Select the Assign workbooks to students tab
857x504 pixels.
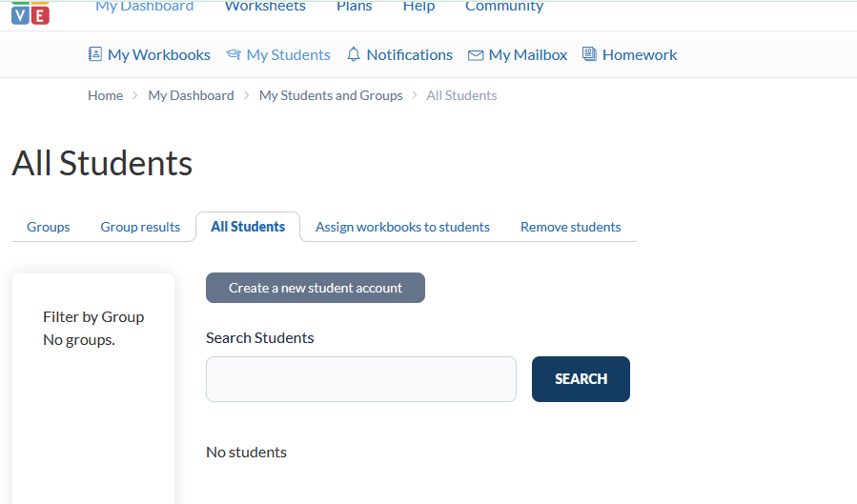point(402,227)
